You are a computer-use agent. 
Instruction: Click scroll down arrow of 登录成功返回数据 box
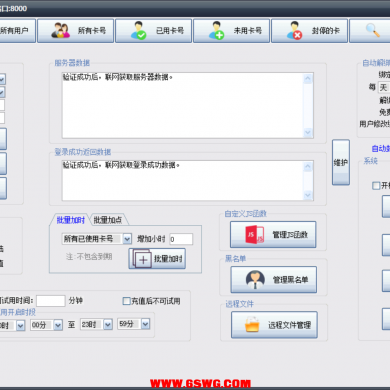[308, 195]
